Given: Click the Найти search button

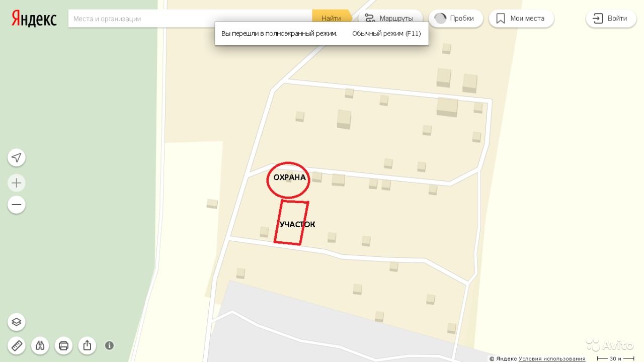Looking at the screenshot, I should point(332,19).
